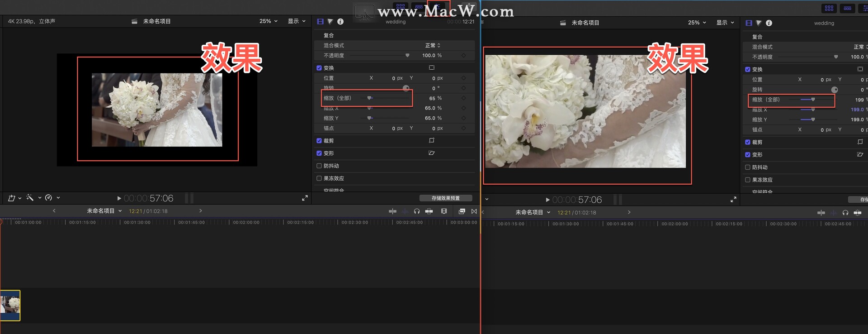Uncheck 变形 checkbox in left inspector
This screenshot has height=334, width=868.
pos(319,153)
